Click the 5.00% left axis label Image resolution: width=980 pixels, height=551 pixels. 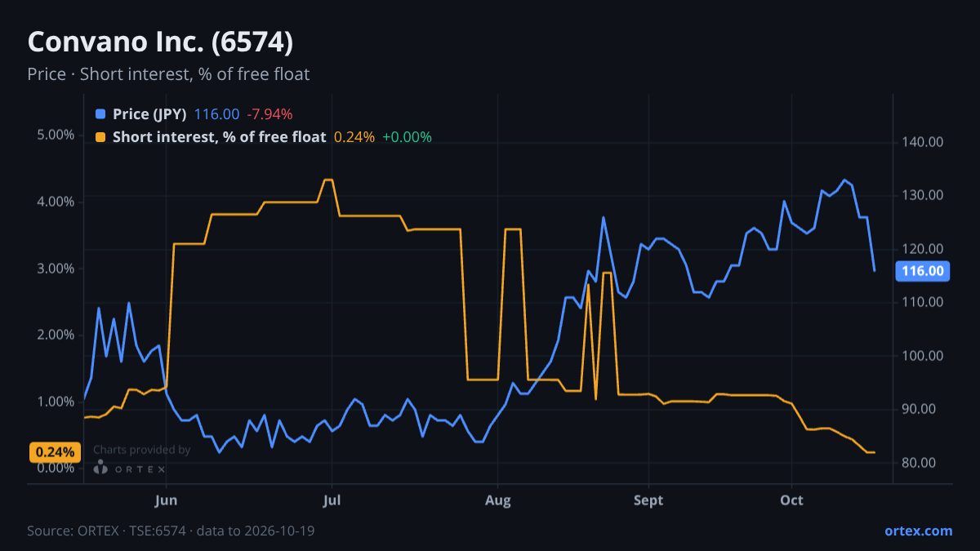point(56,135)
